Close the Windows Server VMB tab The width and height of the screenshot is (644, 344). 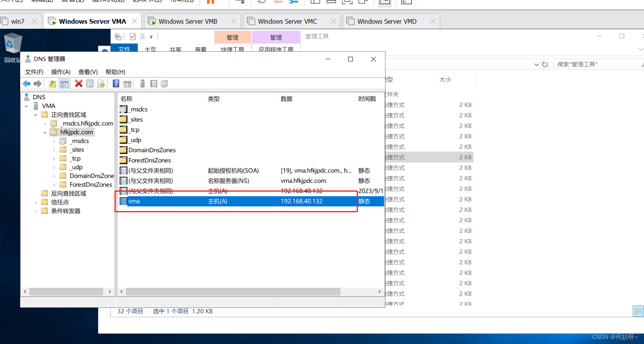(x=234, y=21)
